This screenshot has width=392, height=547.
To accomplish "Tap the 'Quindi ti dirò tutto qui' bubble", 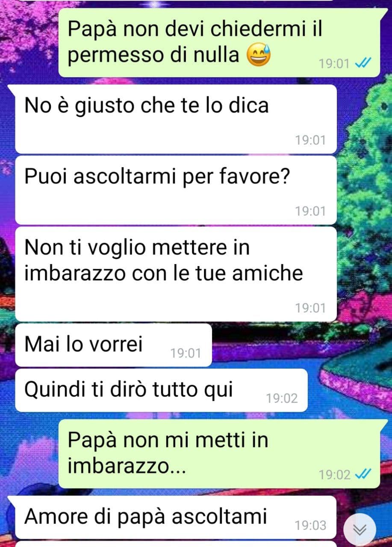I will 162,390.
